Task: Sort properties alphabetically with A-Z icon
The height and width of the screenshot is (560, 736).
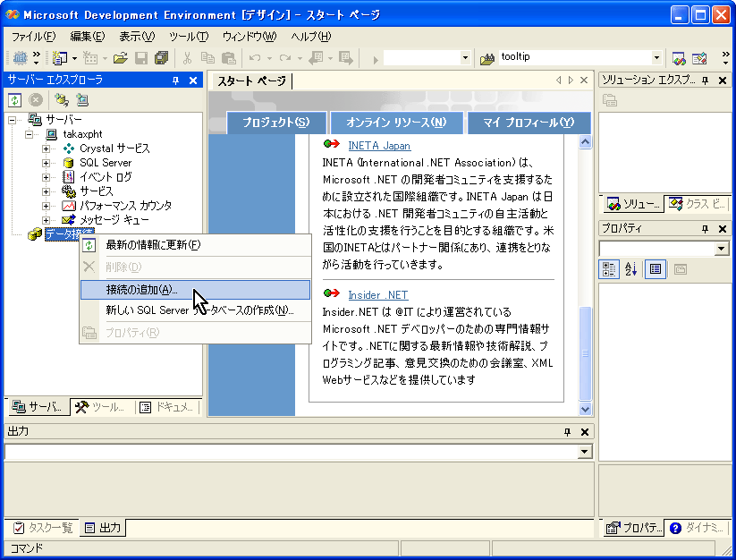Action: click(x=630, y=268)
